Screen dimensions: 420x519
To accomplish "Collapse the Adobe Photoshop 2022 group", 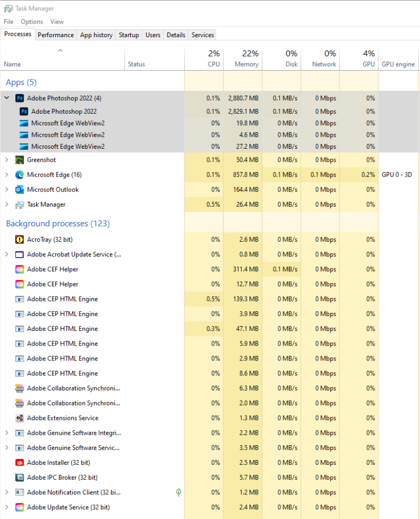I will (7, 98).
